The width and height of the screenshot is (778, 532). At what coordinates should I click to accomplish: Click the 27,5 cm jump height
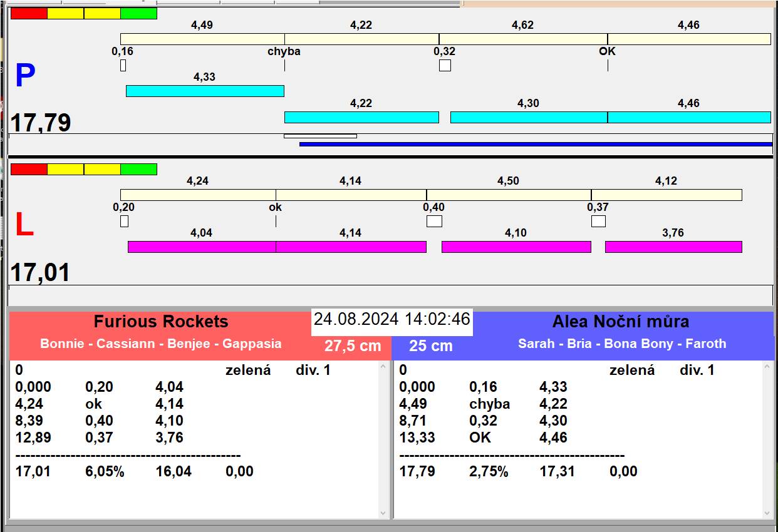(353, 345)
